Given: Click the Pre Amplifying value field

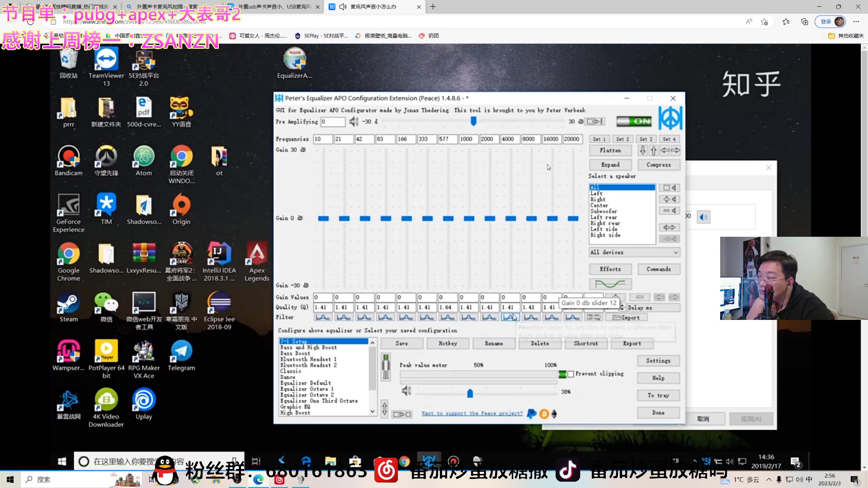Looking at the screenshot, I should click(x=333, y=122).
